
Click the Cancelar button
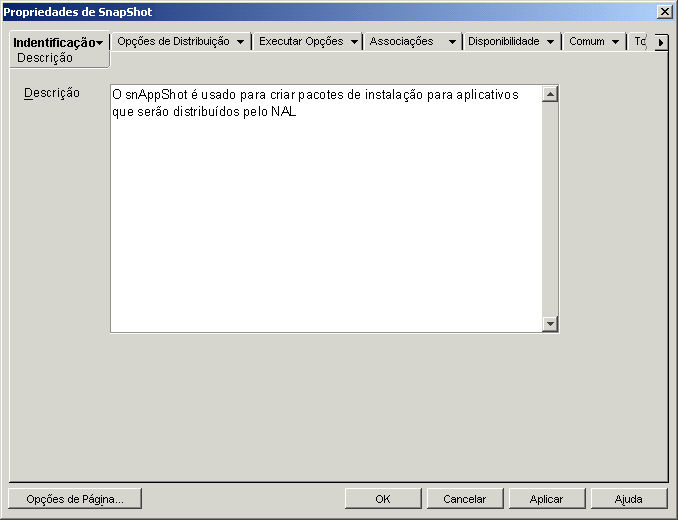pos(465,499)
